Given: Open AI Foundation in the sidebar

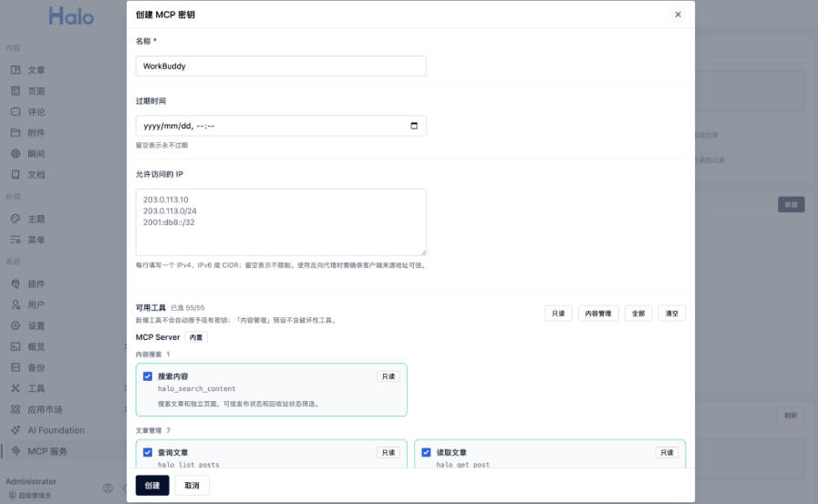Looking at the screenshot, I should (x=56, y=430).
